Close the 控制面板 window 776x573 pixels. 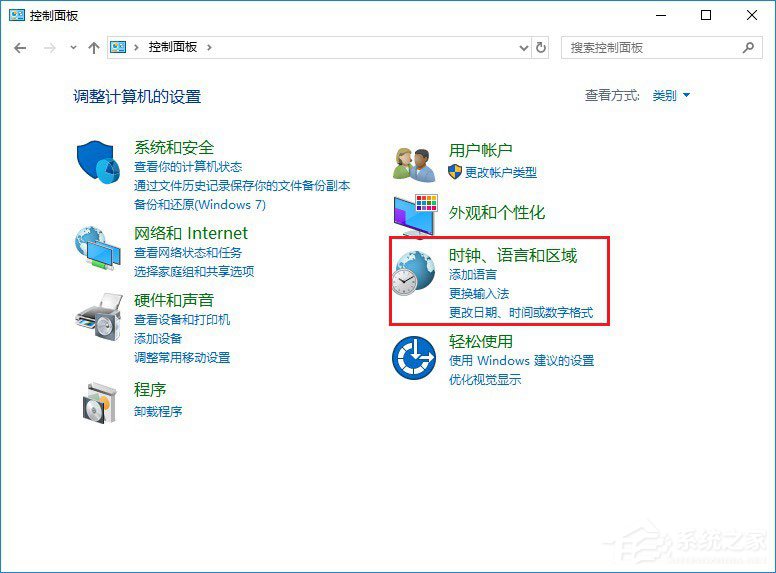click(752, 15)
